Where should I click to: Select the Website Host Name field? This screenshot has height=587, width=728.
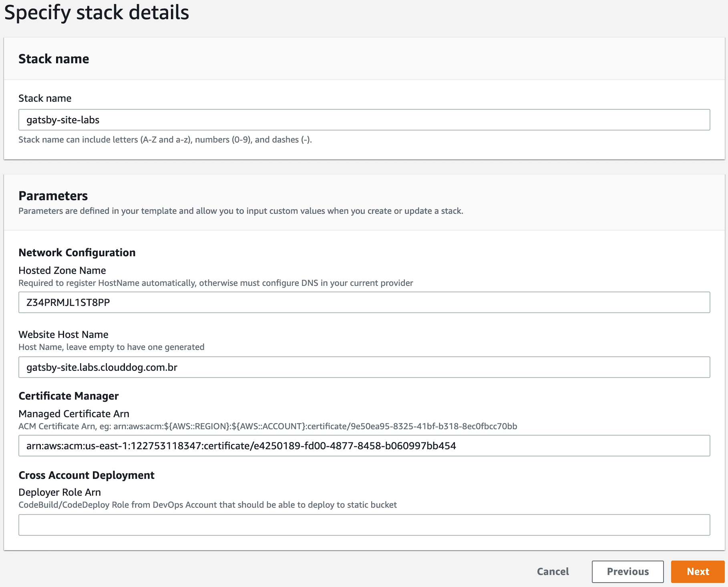pyautogui.click(x=364, y=367)
